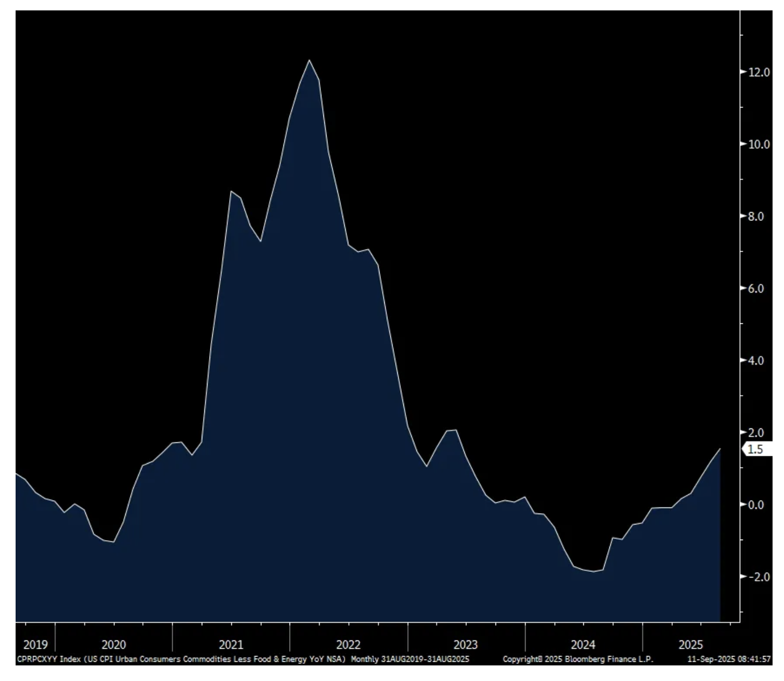
Task: Click the 10.0 y-axis label
Action: point(759,144)
